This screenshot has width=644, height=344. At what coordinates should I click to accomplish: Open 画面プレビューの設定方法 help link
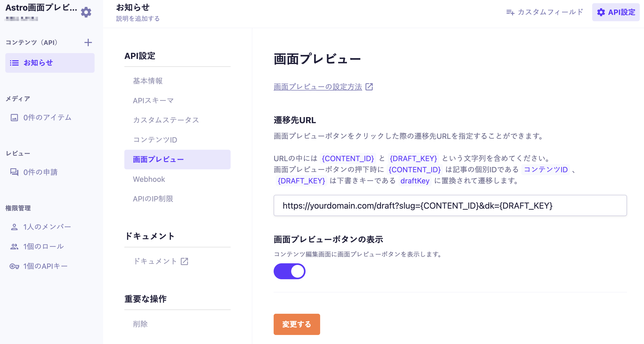coord(318,87)
